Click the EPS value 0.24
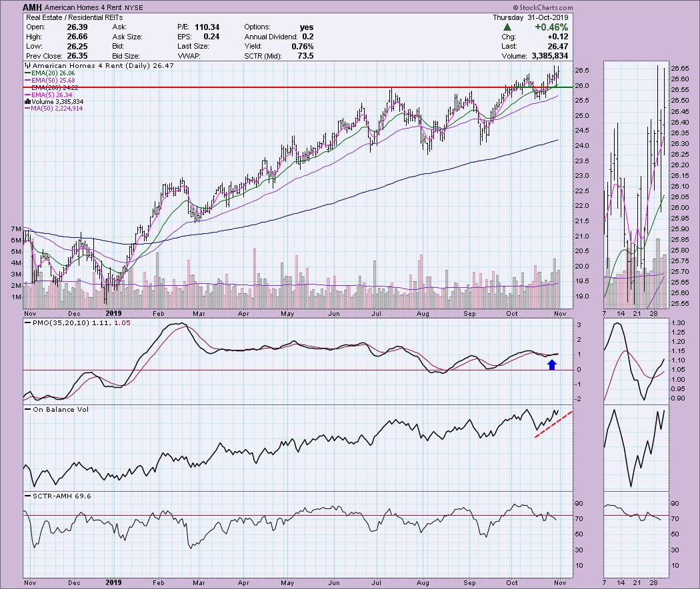This screenshot has height=589, width=700. 211,37
